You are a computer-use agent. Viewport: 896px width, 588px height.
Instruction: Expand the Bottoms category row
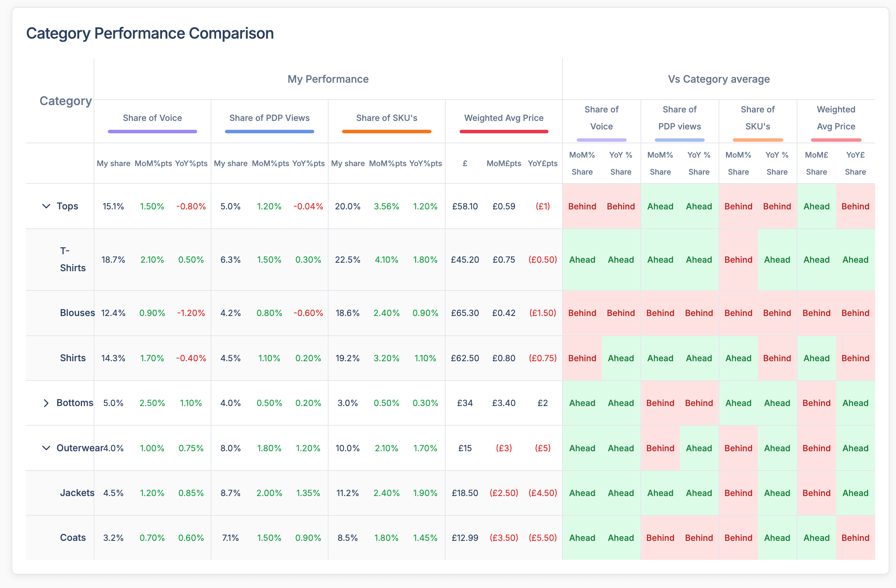point(46,403)
